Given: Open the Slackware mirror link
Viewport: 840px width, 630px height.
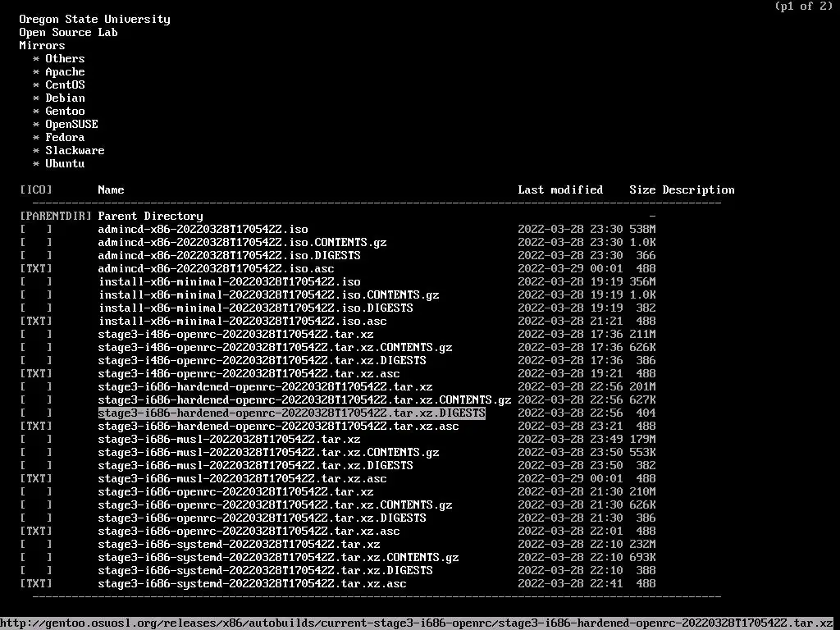Looking at the screenshot, I should 75,151.
